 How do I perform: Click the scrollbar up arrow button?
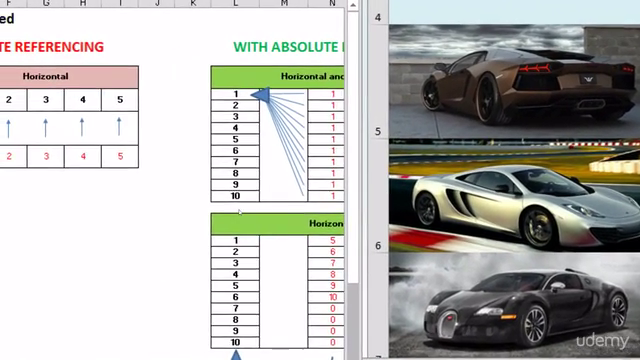tap(353, 5)
